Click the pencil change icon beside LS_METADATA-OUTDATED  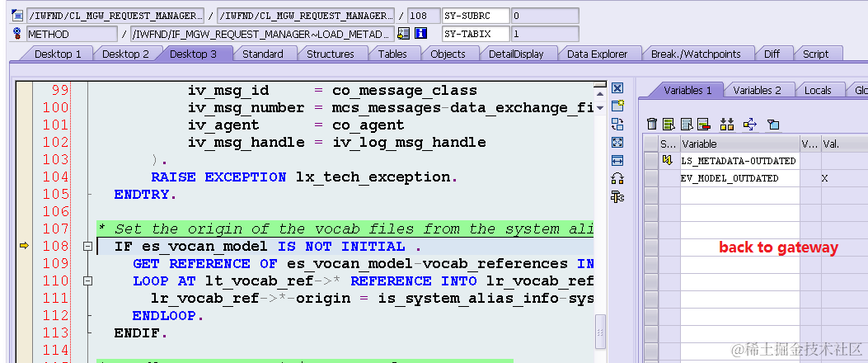coord(668,161)
